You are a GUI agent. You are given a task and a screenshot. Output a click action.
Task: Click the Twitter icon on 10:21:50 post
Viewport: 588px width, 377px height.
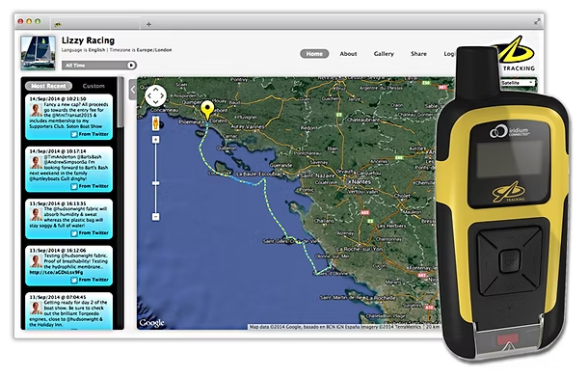click(74, 134)
